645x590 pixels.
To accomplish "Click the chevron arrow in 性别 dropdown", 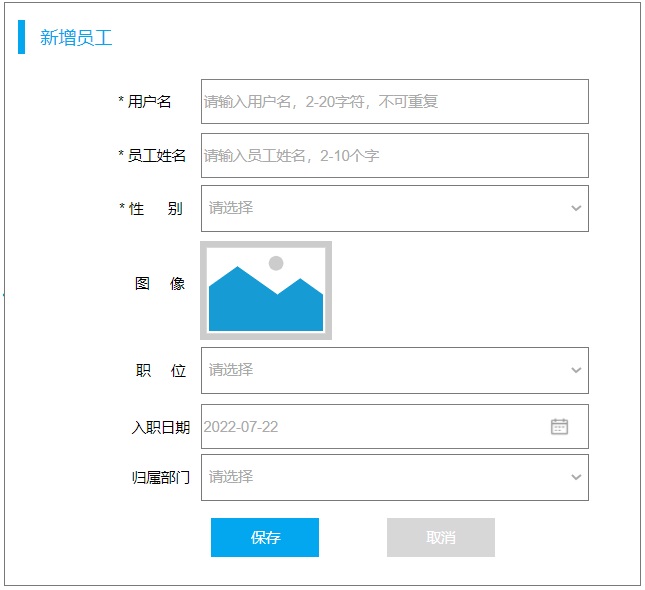I will (x=576, y=208).
